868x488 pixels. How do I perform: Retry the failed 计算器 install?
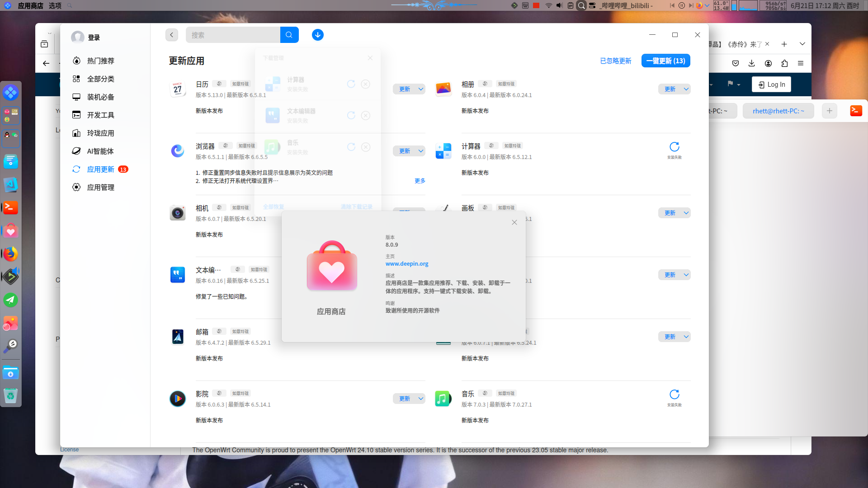(x=675, y=147)
